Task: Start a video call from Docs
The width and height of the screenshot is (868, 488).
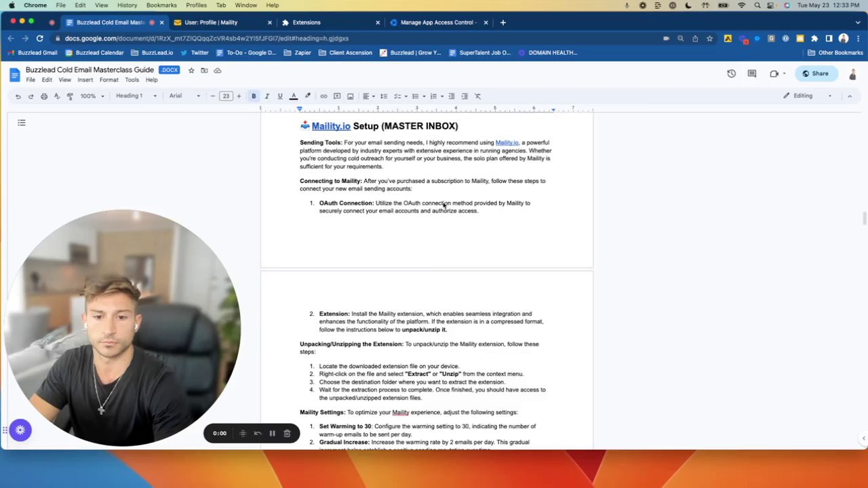Action: point(776,73)
